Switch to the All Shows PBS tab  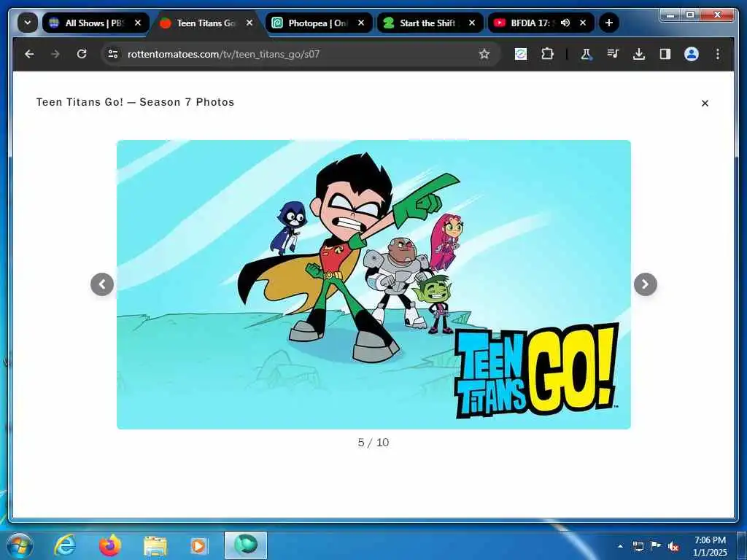coord(96,23)
